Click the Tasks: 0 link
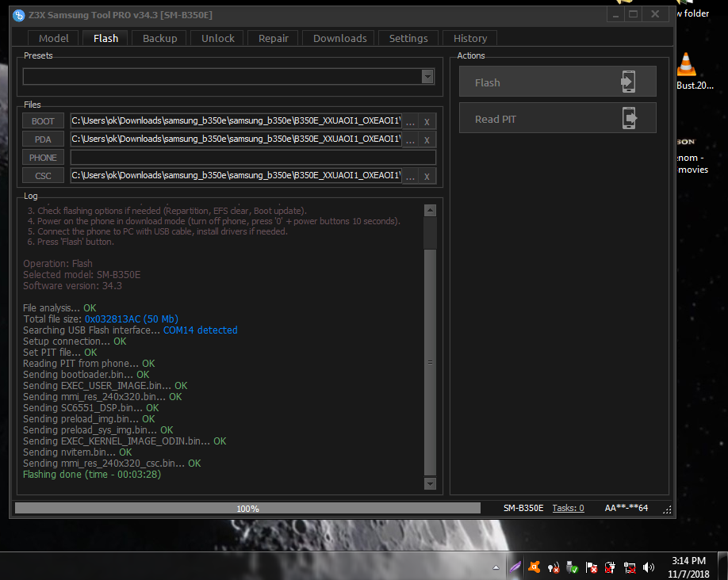 [x=568, y=508]
